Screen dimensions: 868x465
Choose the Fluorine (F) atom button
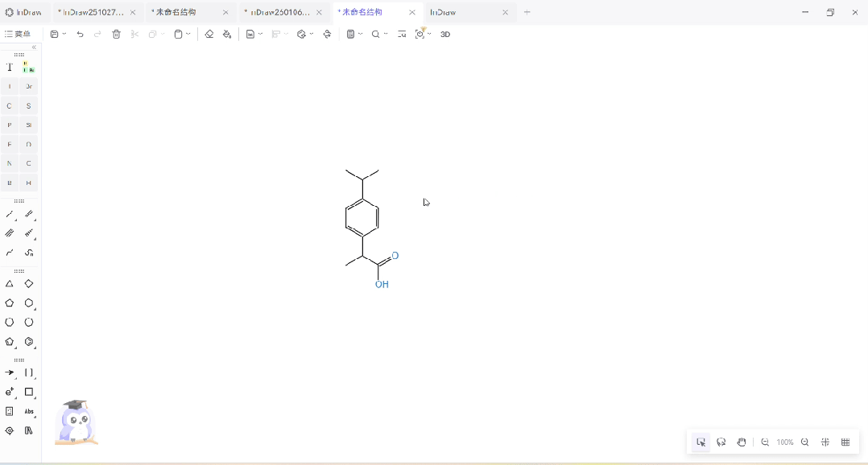(10, 144)
